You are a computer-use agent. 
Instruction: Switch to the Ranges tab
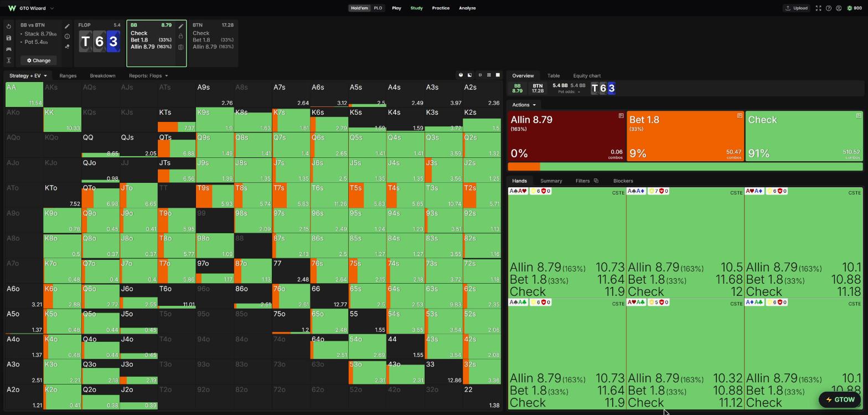click(x=68, y=75)
